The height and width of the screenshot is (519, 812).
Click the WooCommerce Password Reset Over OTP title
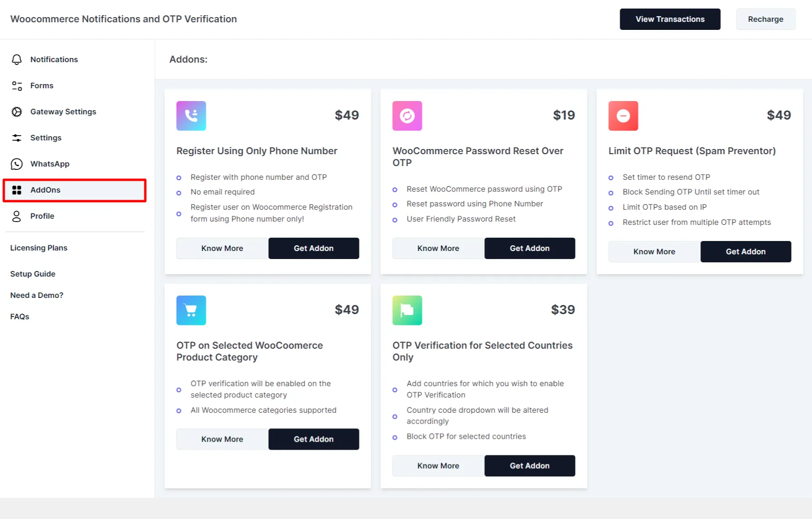pos(478,157)
